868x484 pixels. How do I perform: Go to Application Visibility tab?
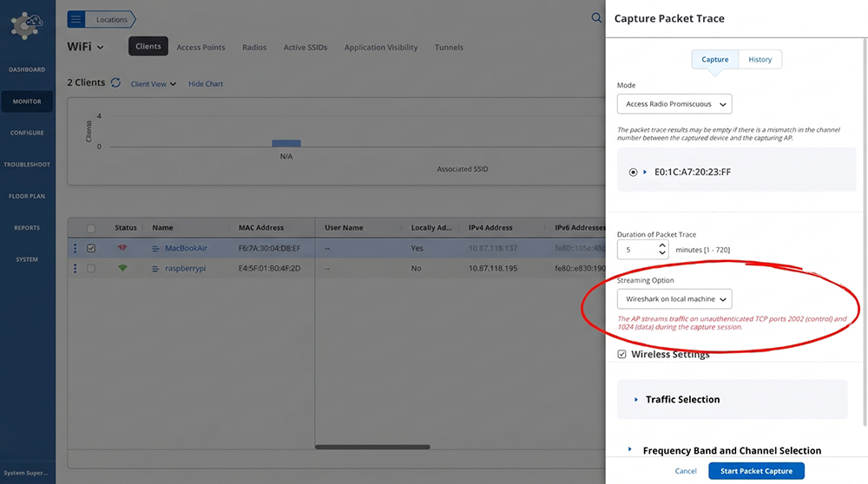(x=381, y=48)
